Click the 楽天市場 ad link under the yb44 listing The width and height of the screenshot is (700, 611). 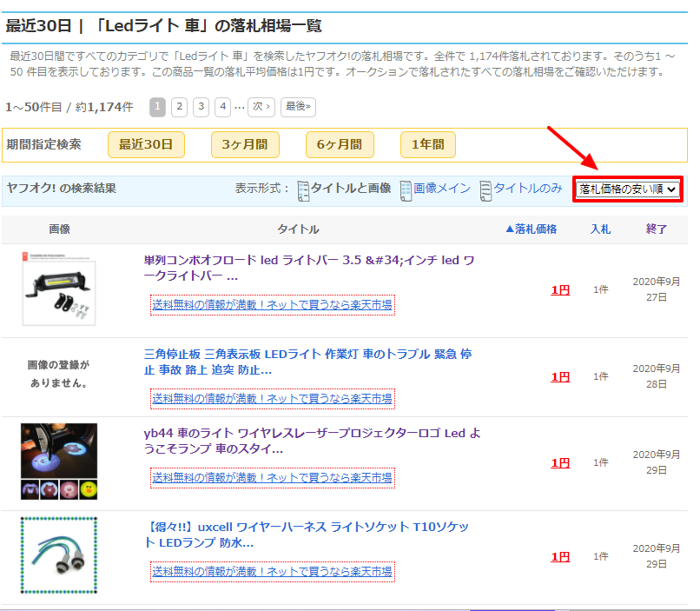[273, 478]
